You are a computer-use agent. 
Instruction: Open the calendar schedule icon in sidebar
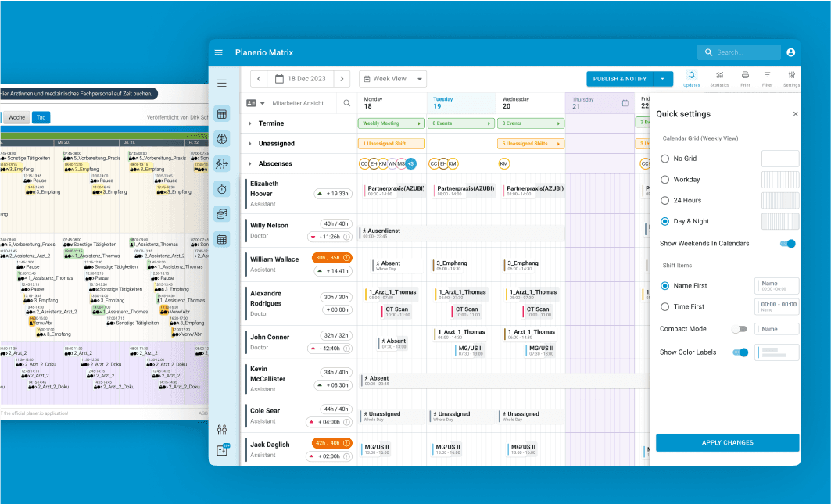point(222,114)
